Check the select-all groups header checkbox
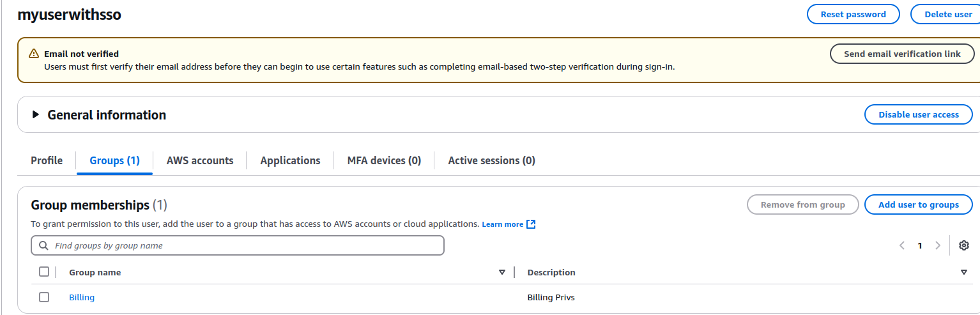Viewport: 980px width, 315px height. coord(44,272)
